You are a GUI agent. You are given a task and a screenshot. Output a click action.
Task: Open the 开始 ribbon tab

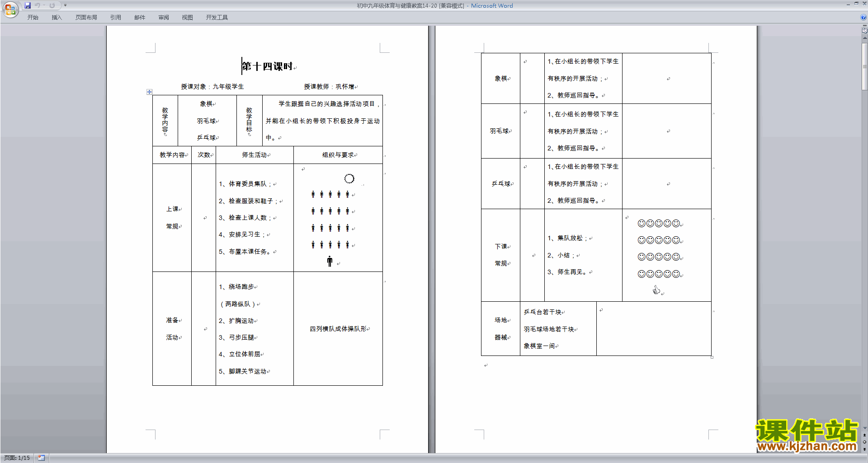[33, 18]
